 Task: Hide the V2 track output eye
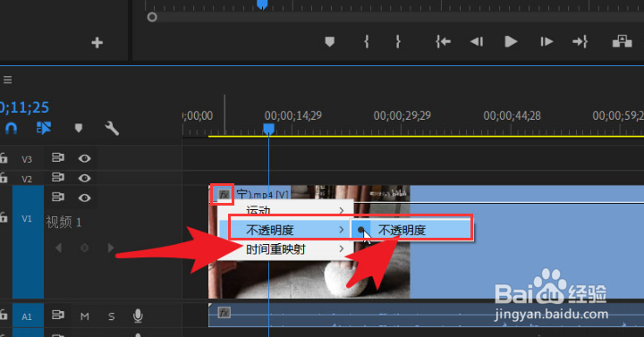click(x=85, y=178)
